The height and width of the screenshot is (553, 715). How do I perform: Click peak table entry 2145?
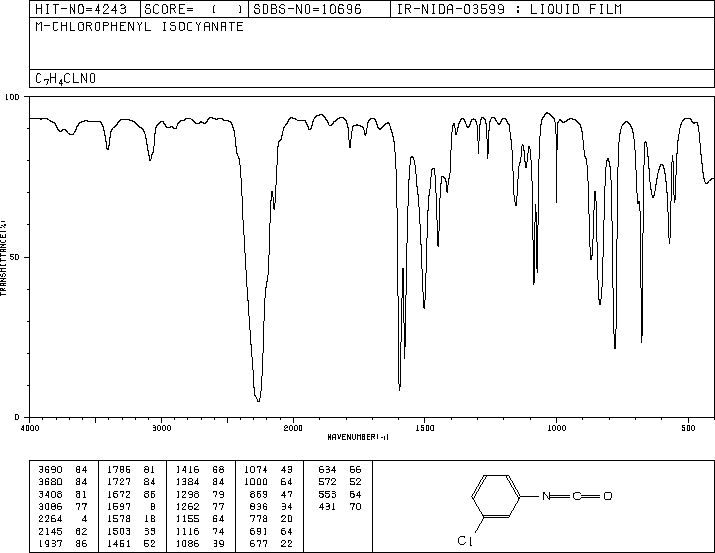click(50, 531)
